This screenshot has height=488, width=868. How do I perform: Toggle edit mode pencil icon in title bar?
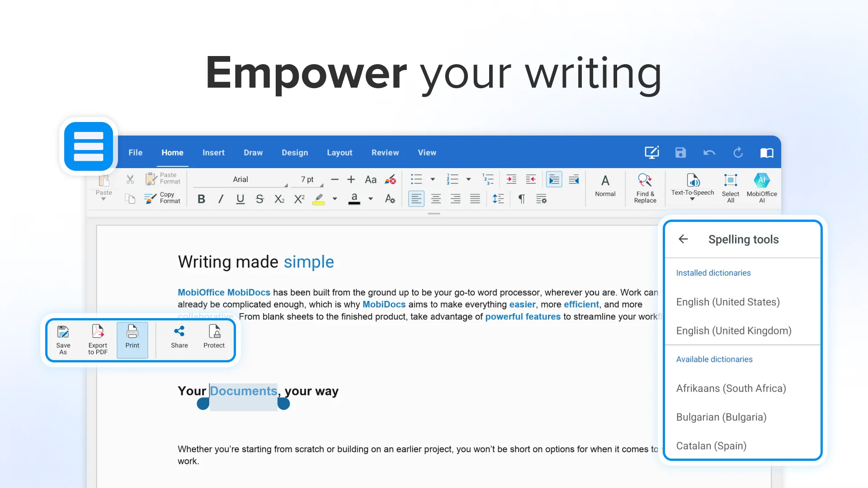(x=652, y=152)
